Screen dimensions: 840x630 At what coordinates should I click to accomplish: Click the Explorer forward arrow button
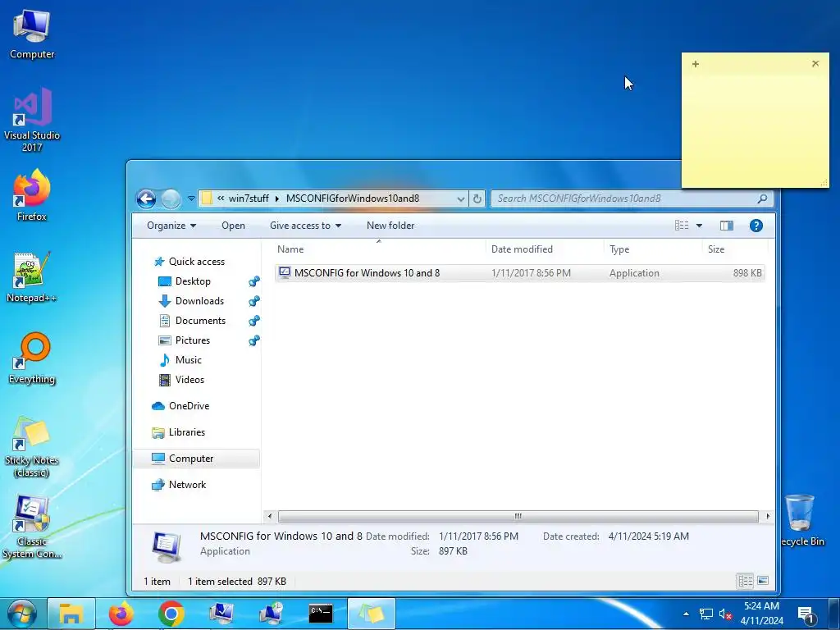pos(171,199)
